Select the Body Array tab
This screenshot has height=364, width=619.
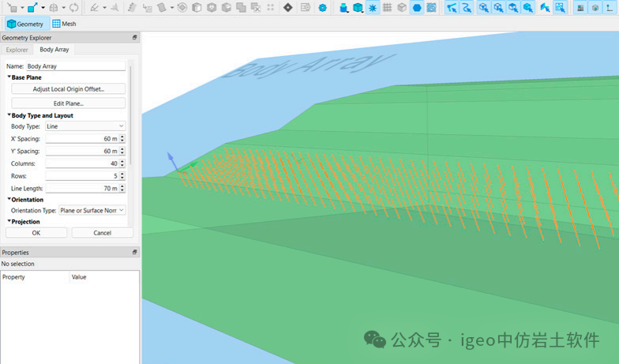click(54, 49)
